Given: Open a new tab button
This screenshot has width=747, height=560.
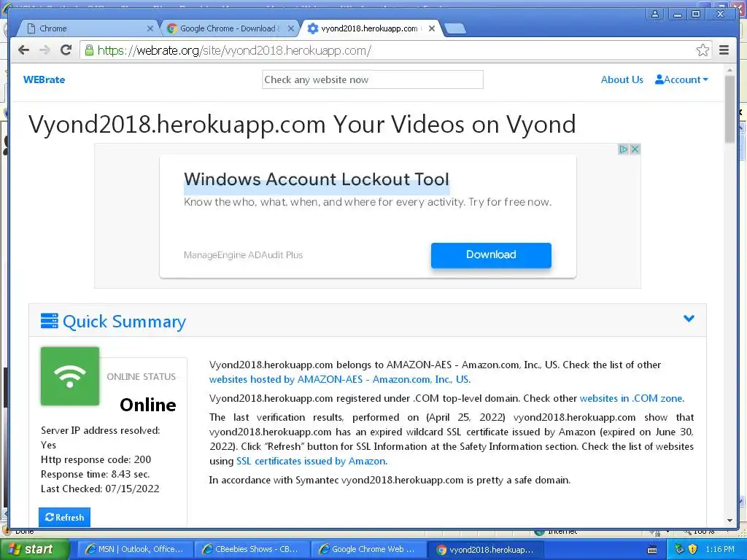Looking at the screenshot, I should coord(455,29).
